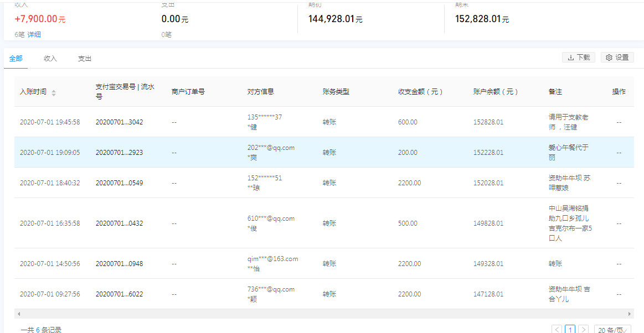This screenshot has width=644, height=333.
Task: Select the row dated 2020-07-01 19:09:05
Action: pos(50,153)
